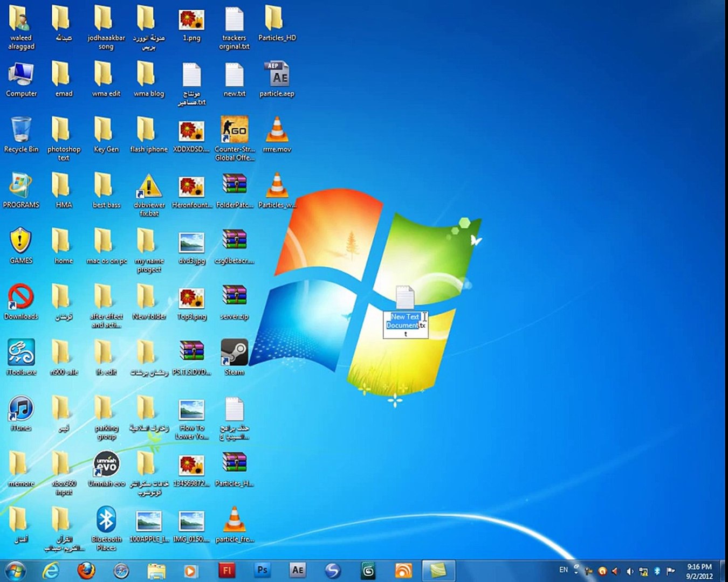This screenshot has height=582, width=728.
Task: Select the Key Gen folder
Action: [106, 135]
